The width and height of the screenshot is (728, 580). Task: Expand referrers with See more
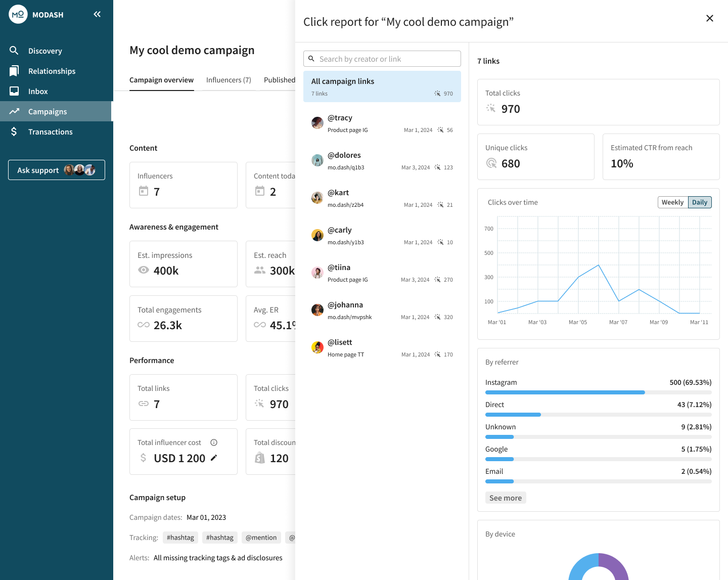[506, 498]
